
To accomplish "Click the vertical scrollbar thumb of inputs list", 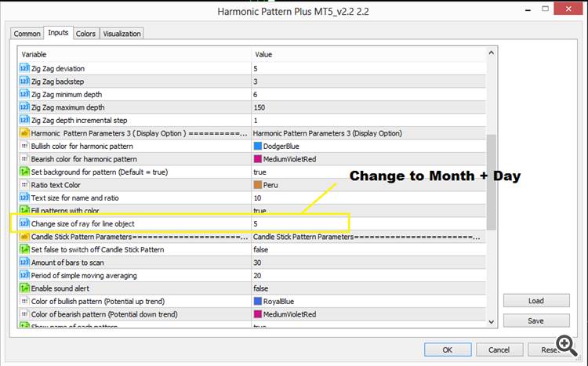I will pos(492,182).
